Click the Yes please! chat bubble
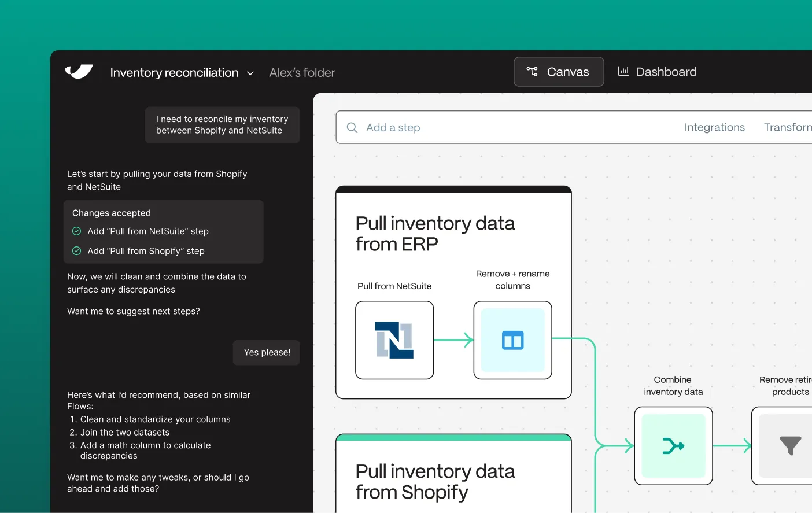This screenshot has width=812, height=513. (267, 352)
